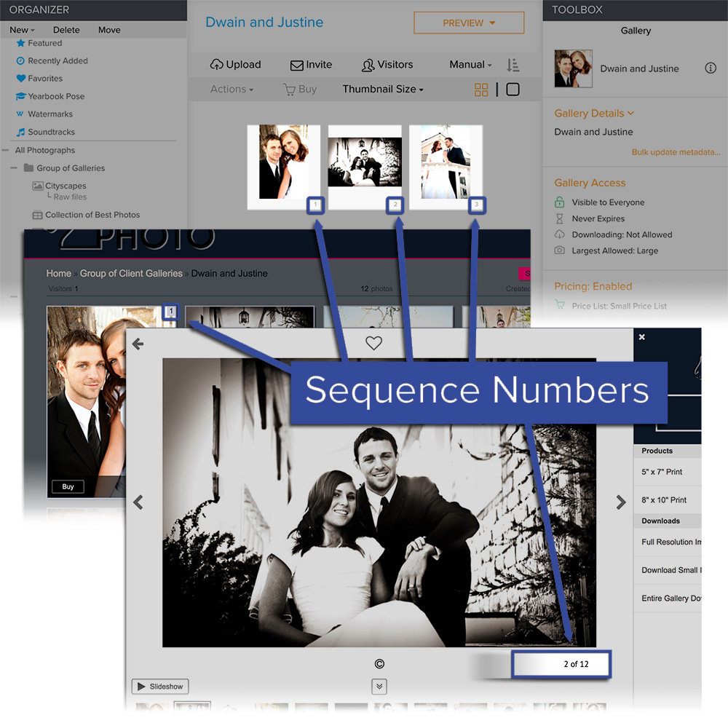
Task: Open the New menu in the Organizer
Action: click(18, 30)
